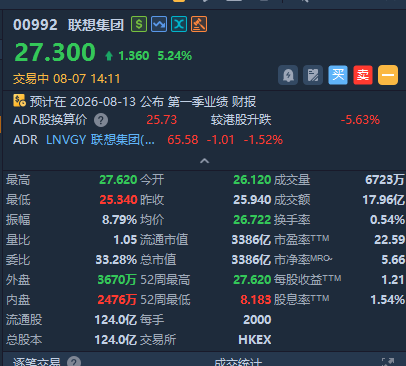Screen dimensions: 406x366
Task: Switch to the 成交统计 tab
Action: 238,362
